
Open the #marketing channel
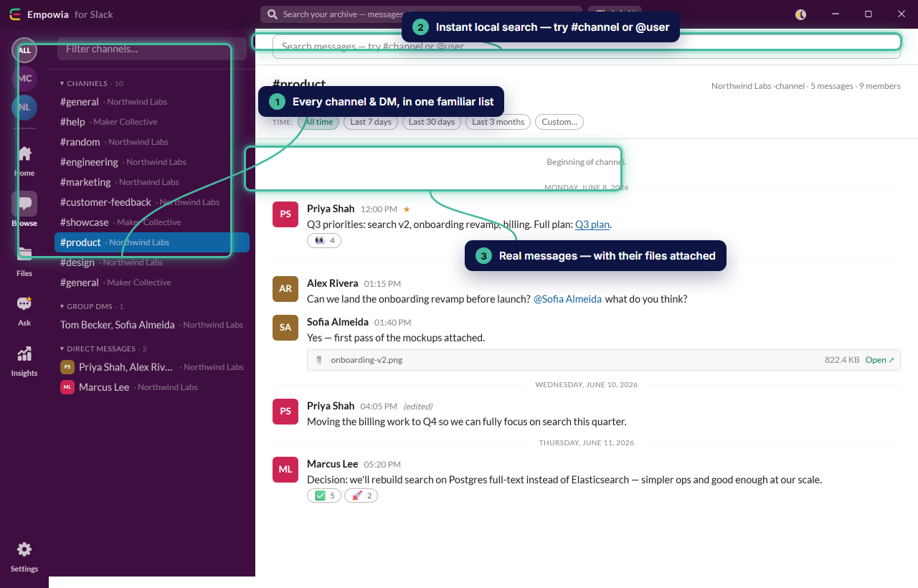[152, 182]
